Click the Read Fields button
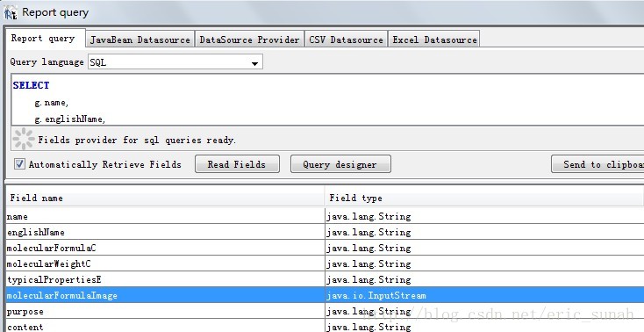 [x=237, y=164]
